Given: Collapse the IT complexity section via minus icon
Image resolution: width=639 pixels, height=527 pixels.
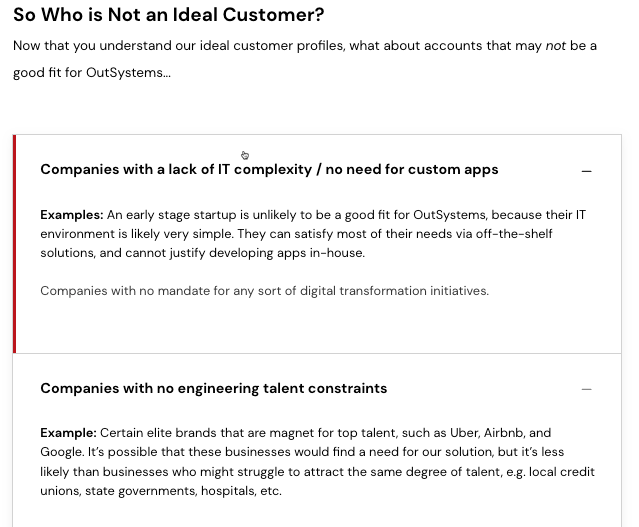Looking at the screenshot, I should tap(586, 171).
